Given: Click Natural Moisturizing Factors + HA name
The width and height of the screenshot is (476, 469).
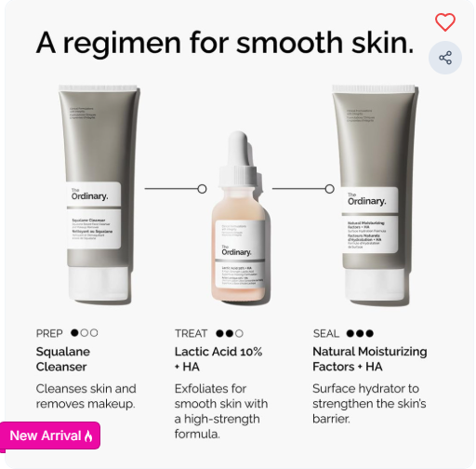Looking at the screenshot, I should [370, 359].
